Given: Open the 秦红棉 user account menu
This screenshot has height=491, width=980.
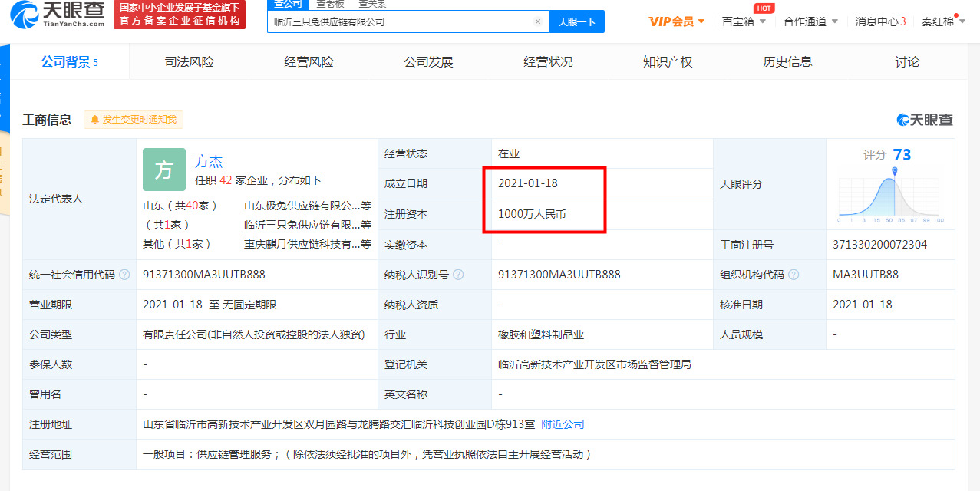Looking at the screenshot, I should pos(942,21).
